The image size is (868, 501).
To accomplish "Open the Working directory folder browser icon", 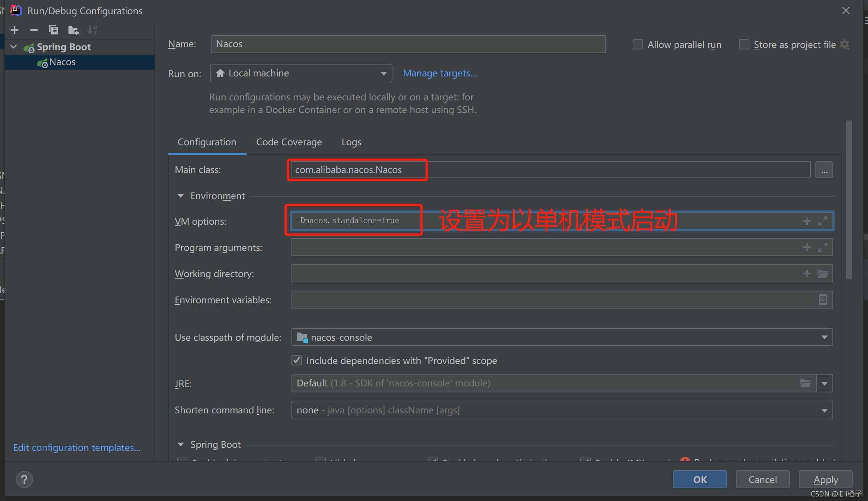I will [823, 274].
